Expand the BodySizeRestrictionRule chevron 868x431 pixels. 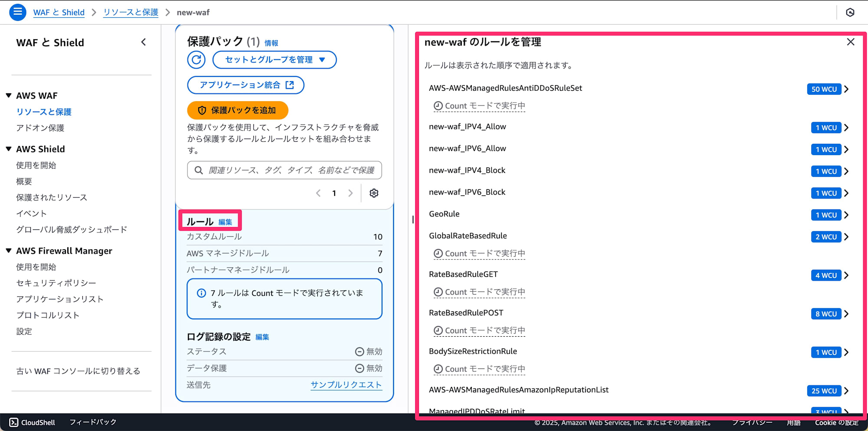[846, 352]
